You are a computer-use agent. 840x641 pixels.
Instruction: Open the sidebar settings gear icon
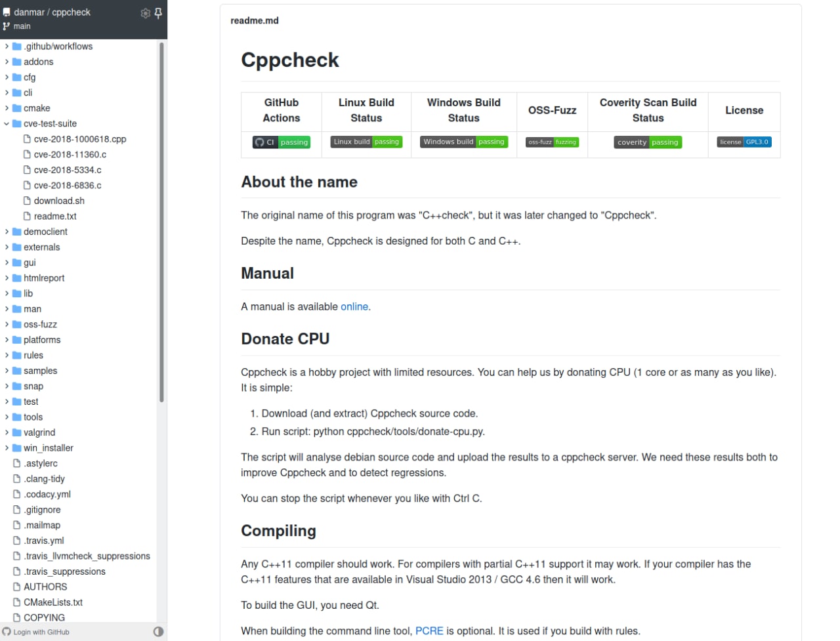pos(146,13)
